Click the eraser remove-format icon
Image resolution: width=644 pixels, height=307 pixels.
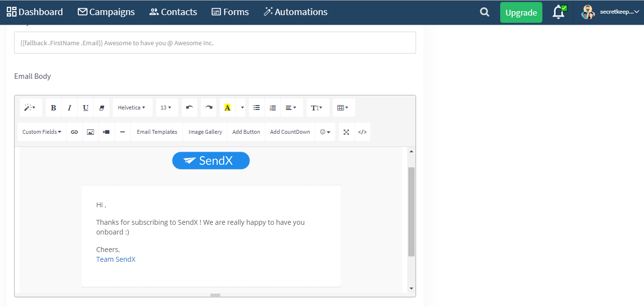pos(102,108)
